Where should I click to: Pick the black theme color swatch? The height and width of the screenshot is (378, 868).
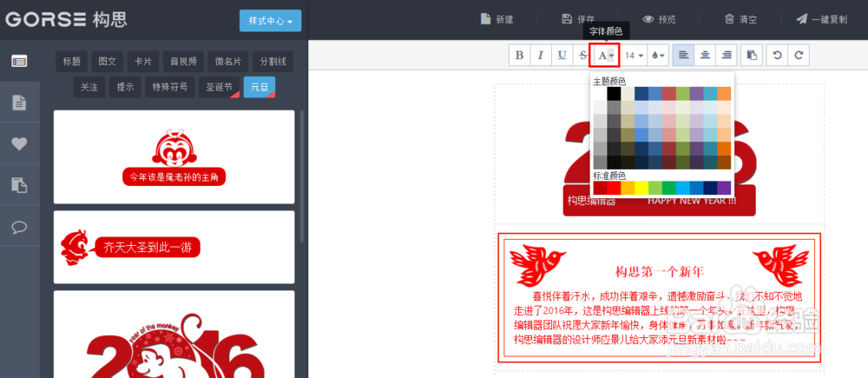pyautogui.click(x=614, y=94)
